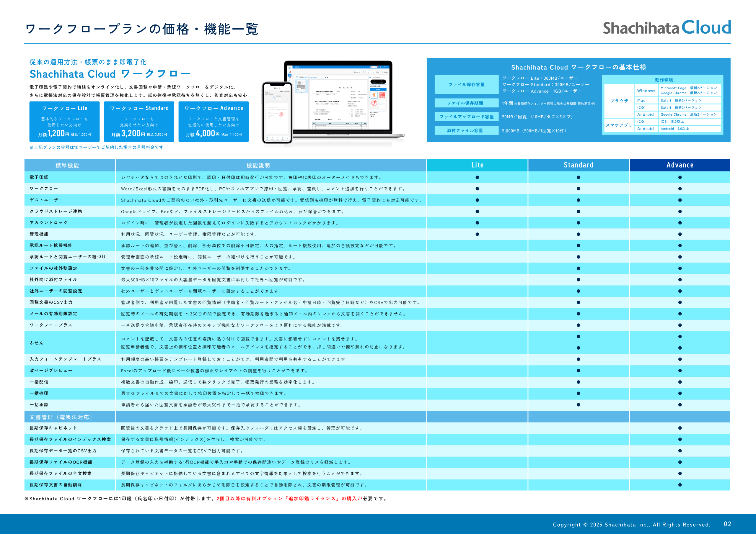Click the ファイル保存容量 label box
The height and width of the screenshot is (534, 756).
coord(466,85)
